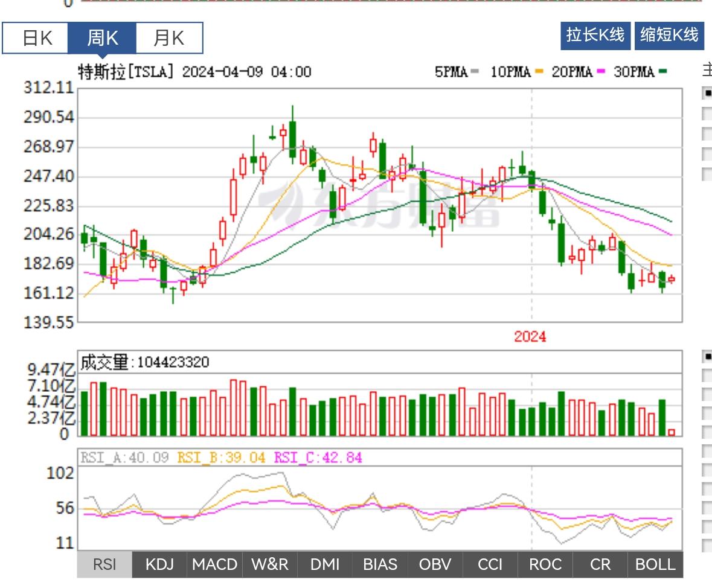Viewport: 712px width, 588px height.
Task: Click the 56 RSI axis label
Action: [65, 508]
